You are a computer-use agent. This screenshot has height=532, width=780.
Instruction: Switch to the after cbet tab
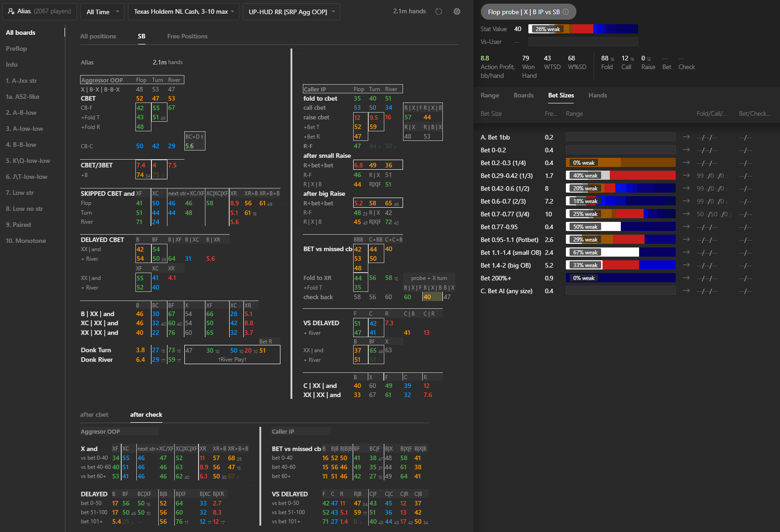pos(94,414)
